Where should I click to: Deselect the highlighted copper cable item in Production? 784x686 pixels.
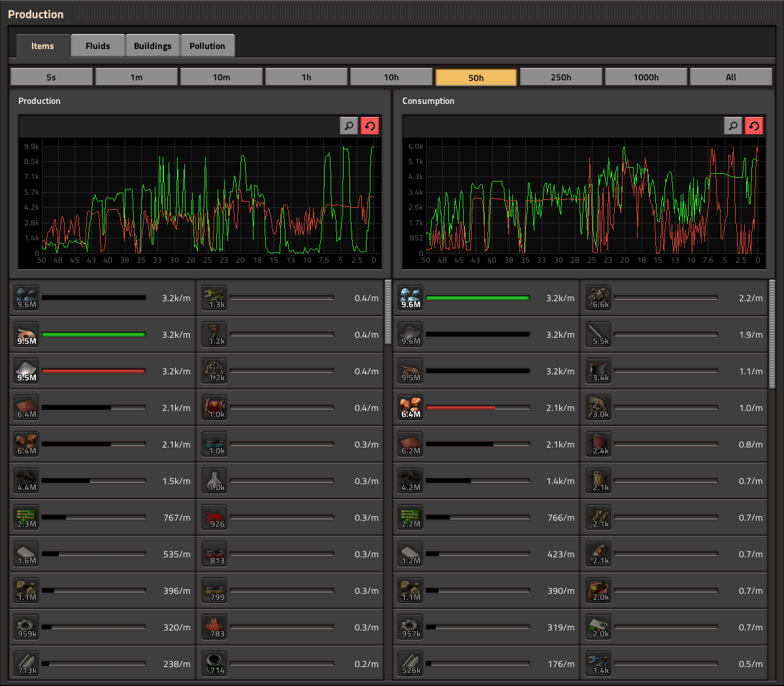click(27, 335)
